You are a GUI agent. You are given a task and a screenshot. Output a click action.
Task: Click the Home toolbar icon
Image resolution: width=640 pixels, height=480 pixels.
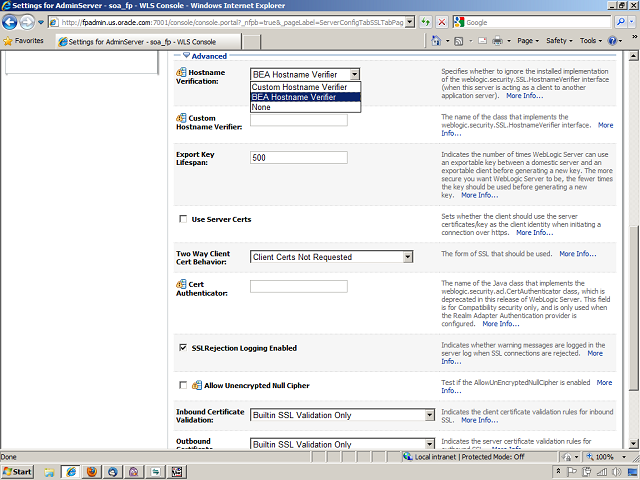tap(436, 41)
